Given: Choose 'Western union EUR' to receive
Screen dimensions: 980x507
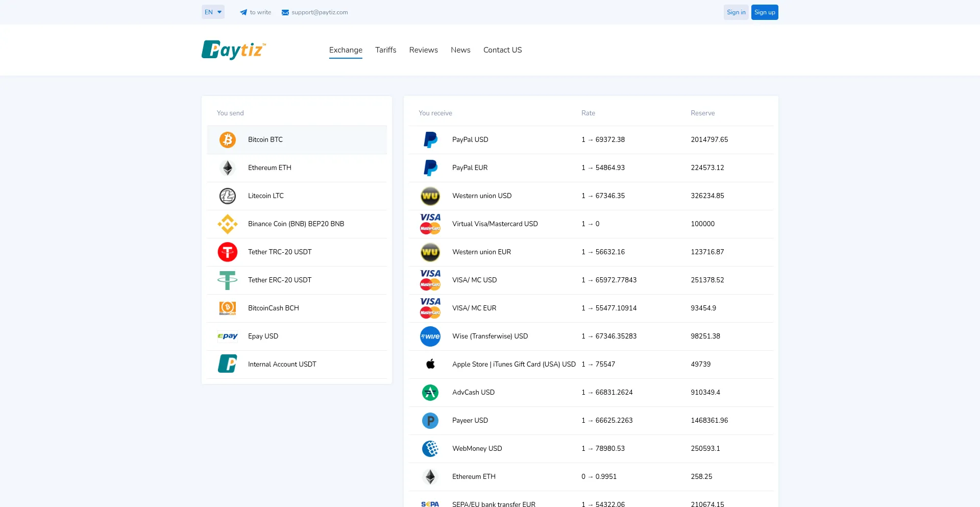Looking at the screenshot, I should tap(591, 252).
